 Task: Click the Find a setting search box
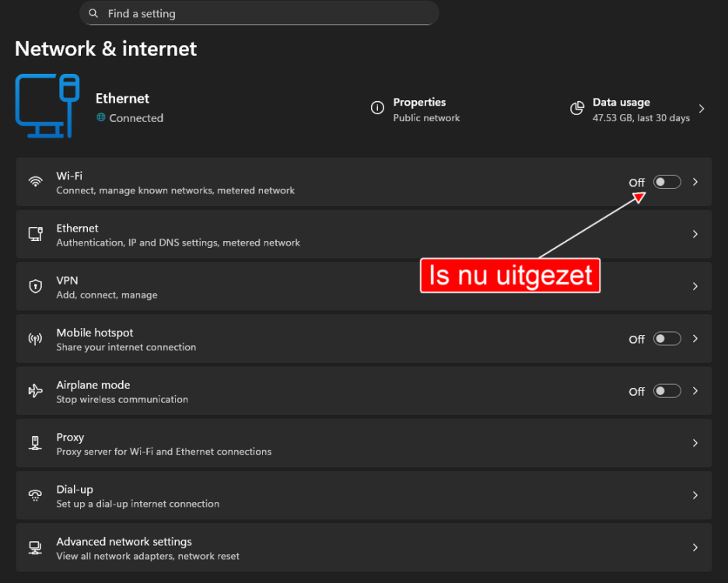click(259, 13)
